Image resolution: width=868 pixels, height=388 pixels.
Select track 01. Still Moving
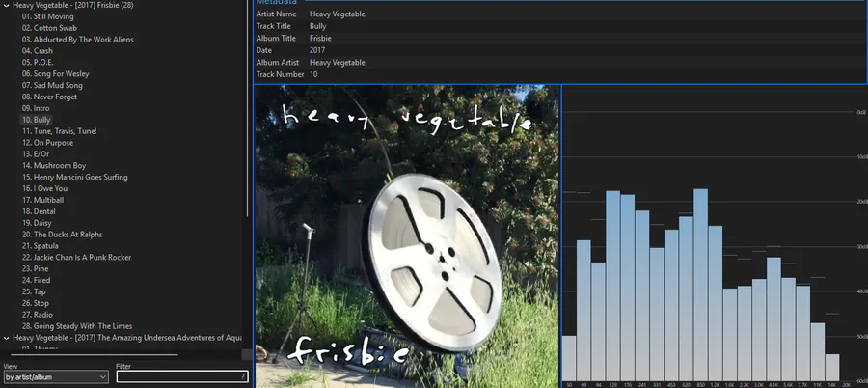coord(47,16)
